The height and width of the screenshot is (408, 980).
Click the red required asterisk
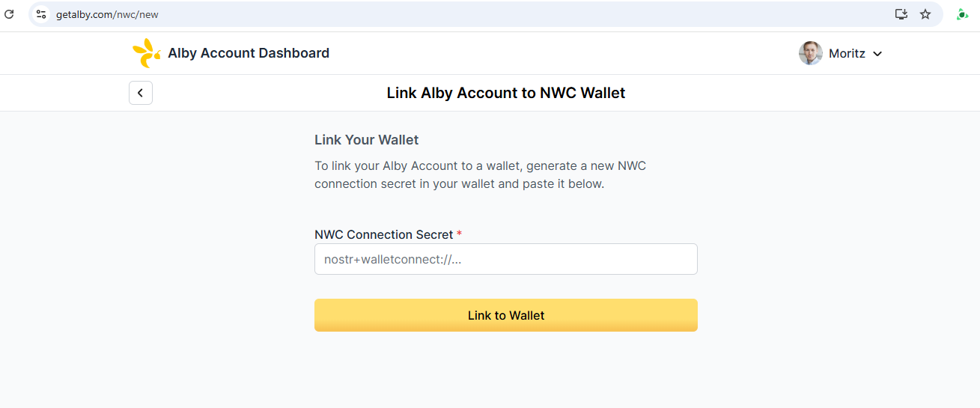(x=460, y=234)
